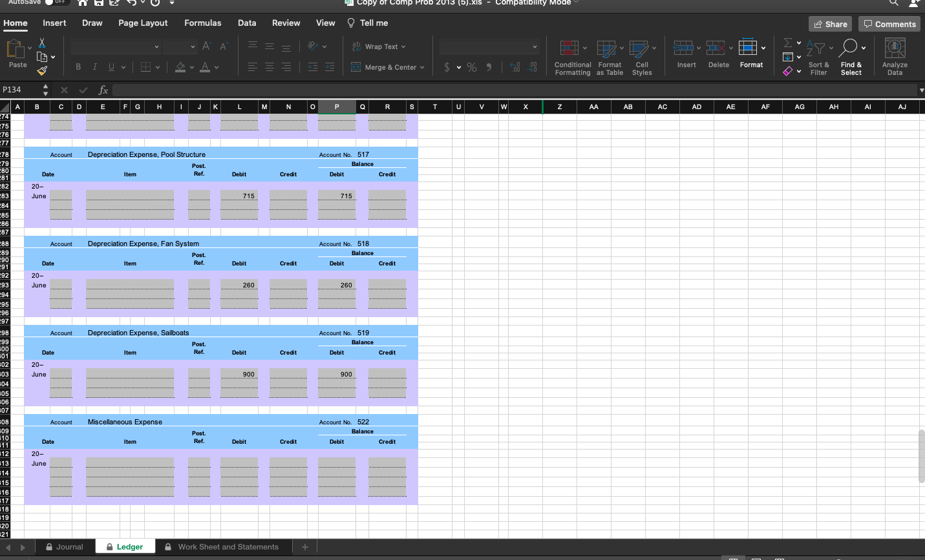Increase indent icon

click(330, 67)
